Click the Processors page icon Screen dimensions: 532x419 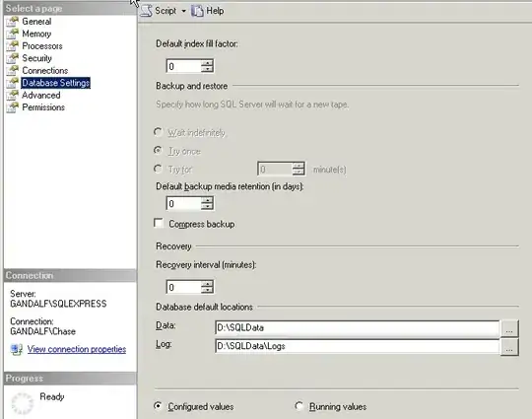point(13,45)
